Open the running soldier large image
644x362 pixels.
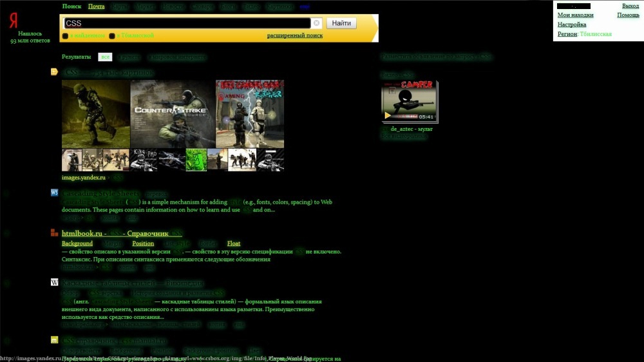96,114
